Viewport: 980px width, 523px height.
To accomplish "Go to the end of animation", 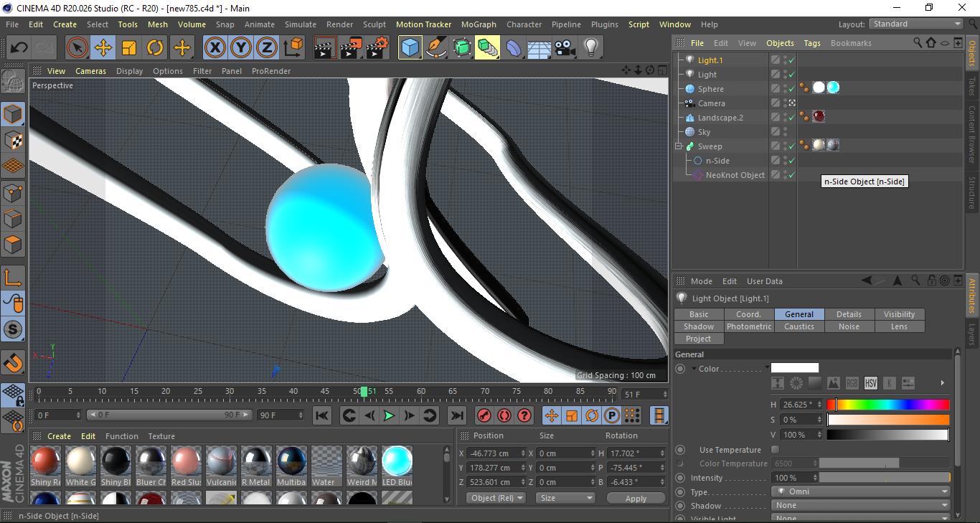I will (456, 415).
